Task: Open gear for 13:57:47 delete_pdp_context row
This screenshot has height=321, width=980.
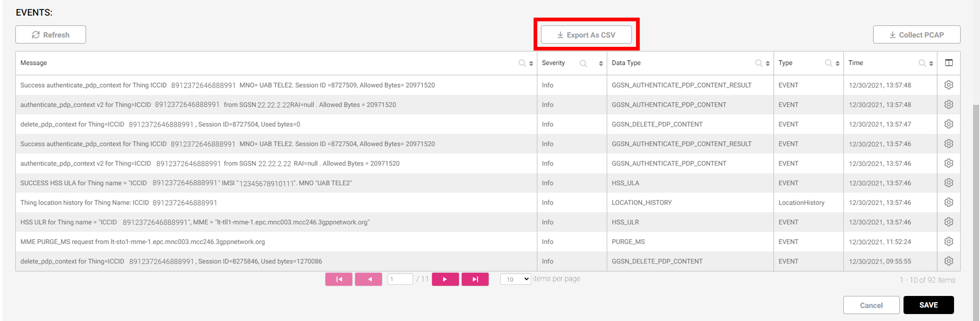Action: (949, 124)
